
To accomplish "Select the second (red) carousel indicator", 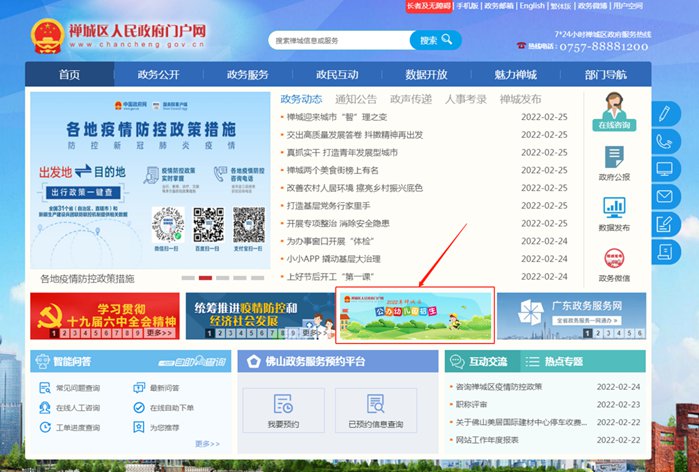I will pos(206,278).
